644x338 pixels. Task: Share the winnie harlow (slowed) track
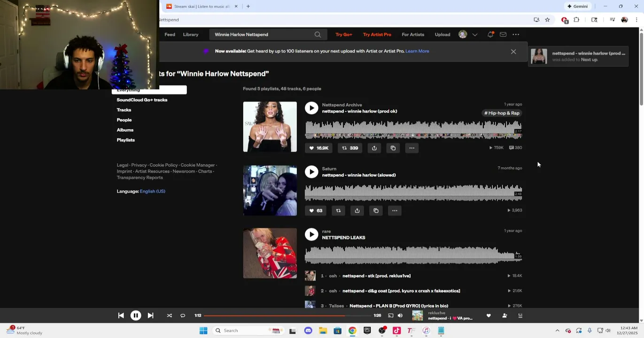[357, 211]
